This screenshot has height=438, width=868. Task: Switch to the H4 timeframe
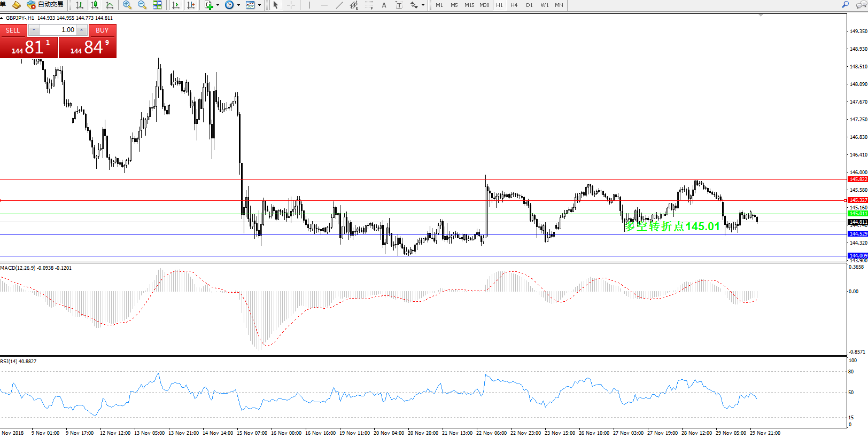[x=514, y=5]
